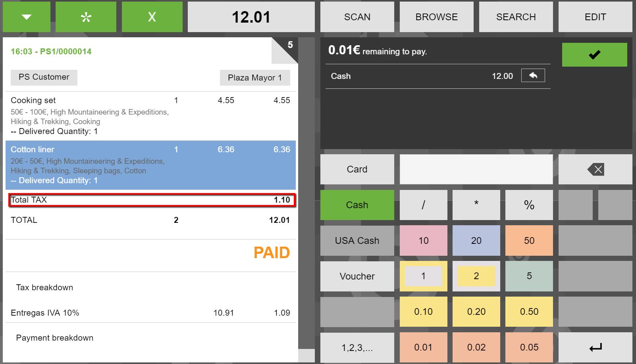Choose Voucher payment method
Screen dimensions: 636x364
357,276
